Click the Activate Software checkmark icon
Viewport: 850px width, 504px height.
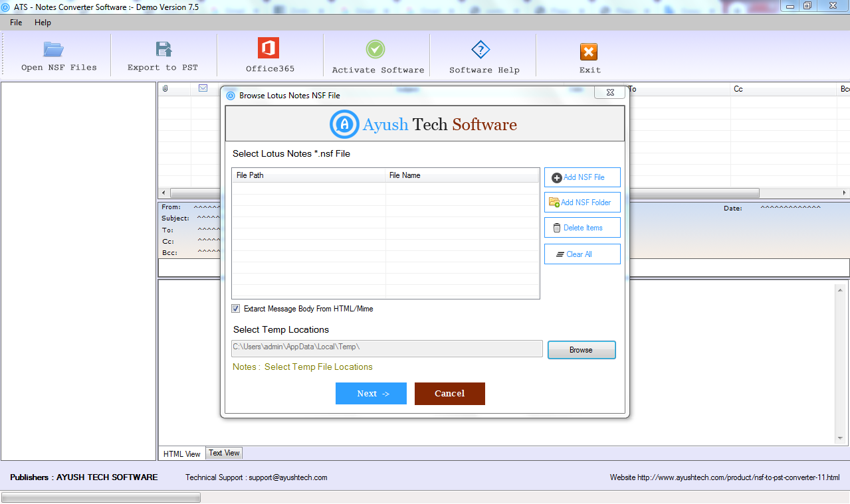pos(375,49)
